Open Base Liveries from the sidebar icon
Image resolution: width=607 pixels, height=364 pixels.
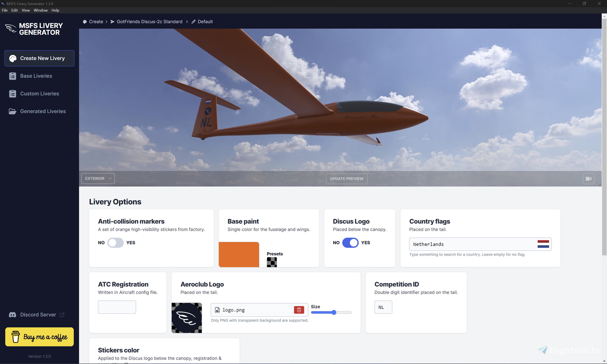(13, 76)
